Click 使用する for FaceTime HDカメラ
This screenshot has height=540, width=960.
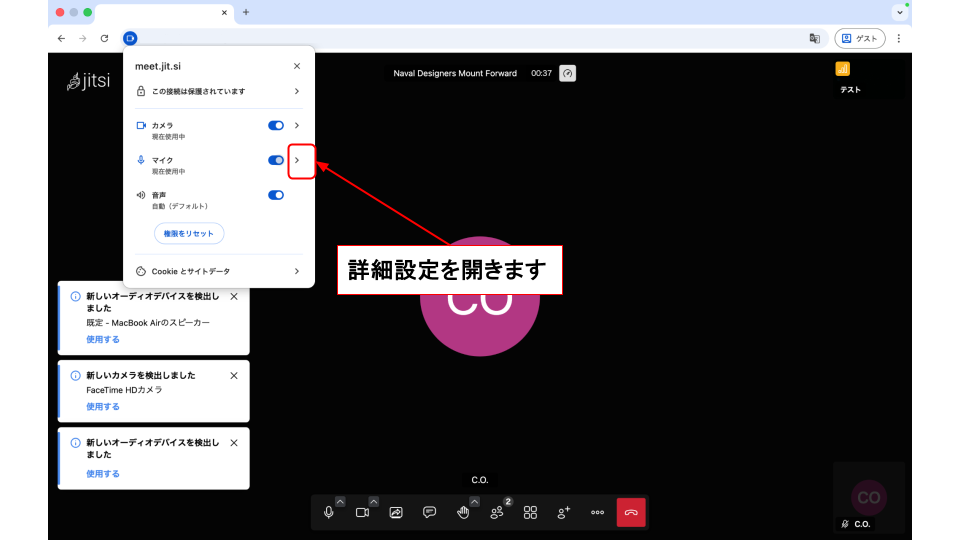[103, 407]
